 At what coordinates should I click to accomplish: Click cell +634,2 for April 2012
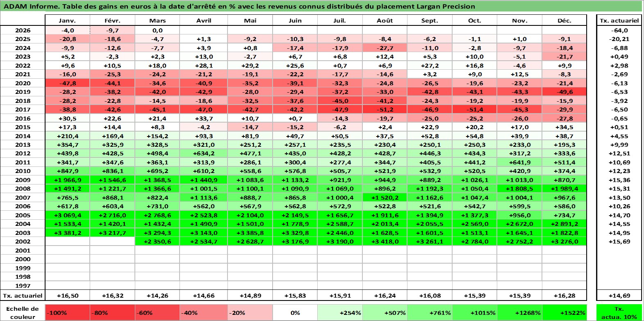(x=204, y=153)
